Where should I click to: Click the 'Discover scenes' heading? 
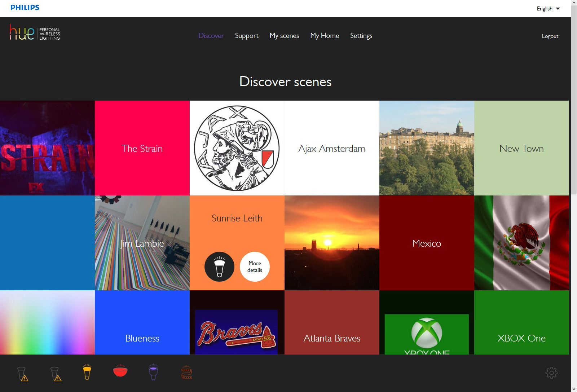point(285,82)
